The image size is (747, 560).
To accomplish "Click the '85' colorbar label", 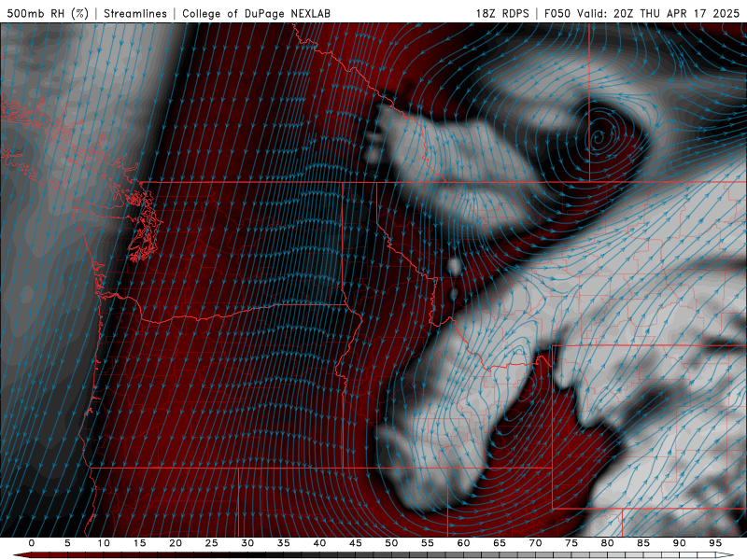I will 643,543.
